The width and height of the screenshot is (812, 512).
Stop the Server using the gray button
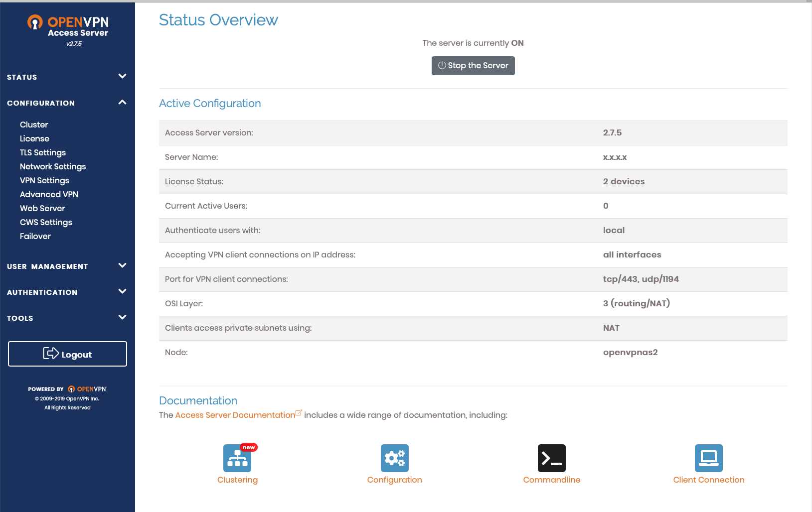[473, 66]
